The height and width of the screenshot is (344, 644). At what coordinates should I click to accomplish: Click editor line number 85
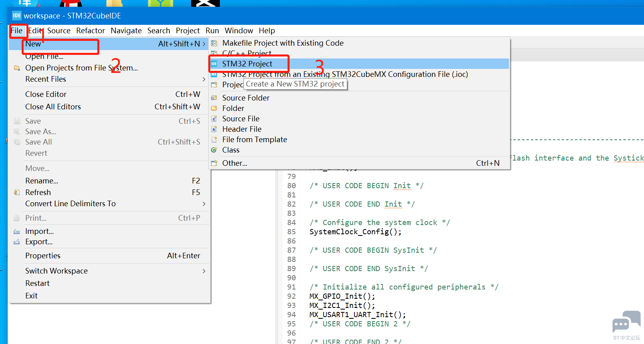coord(292,232)
